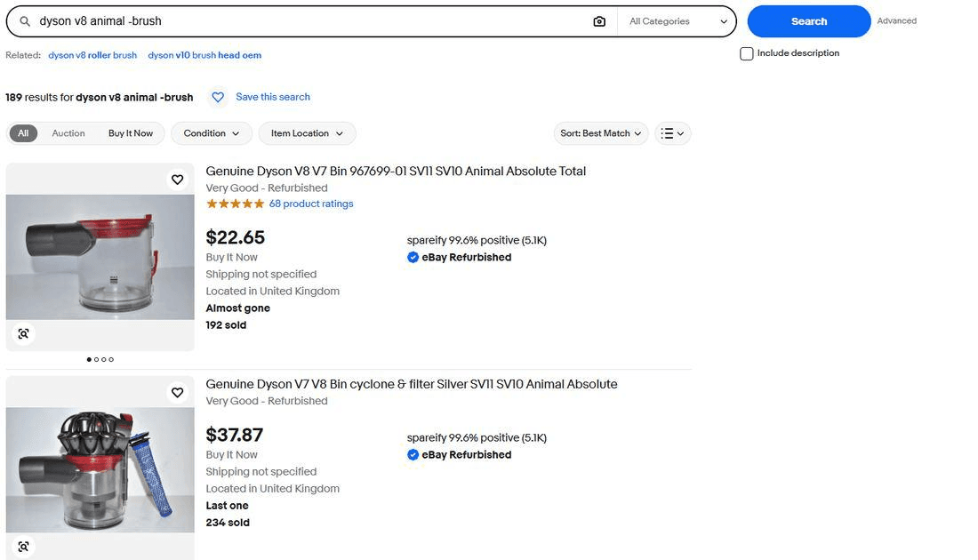Open Sort: Best Match dropdown
The width and height of the screenshot is (978, 560).
coord(601,133)
